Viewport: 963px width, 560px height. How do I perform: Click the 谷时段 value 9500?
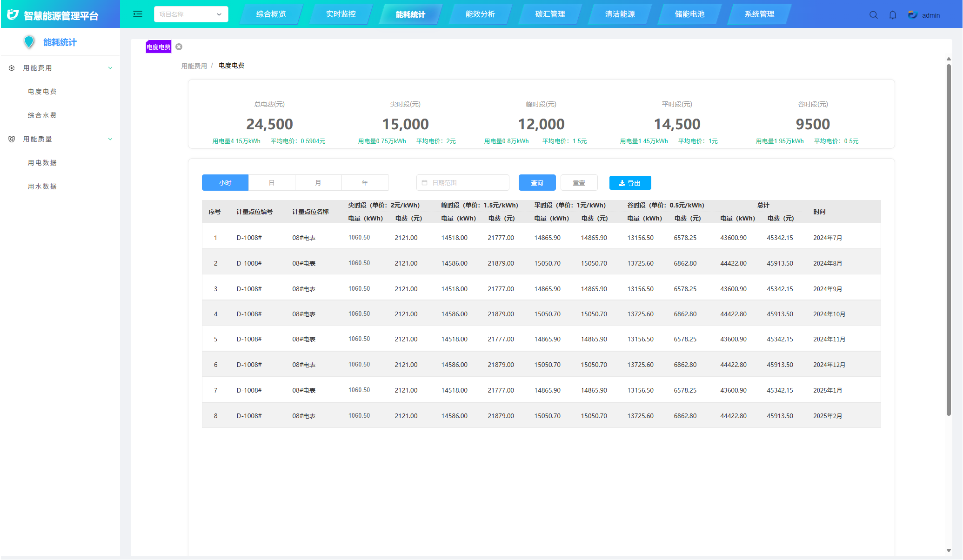[813, 124]
